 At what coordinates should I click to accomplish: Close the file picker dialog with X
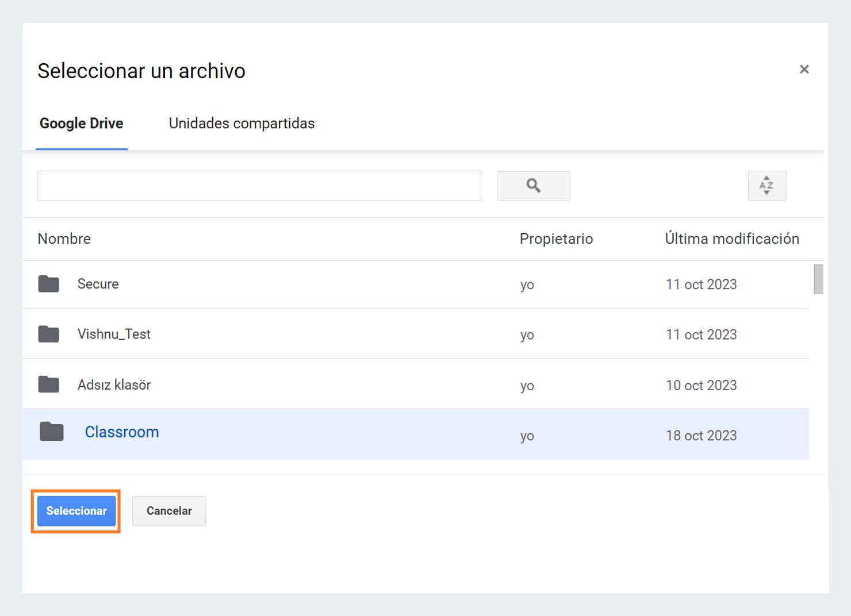coord(804,70)
